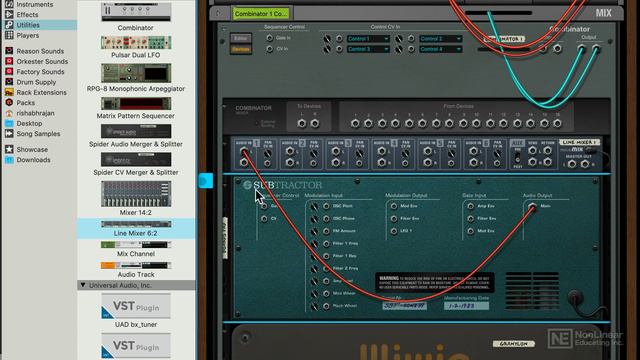The image size is (640, 360).
Task: Click the Combinator Editor button
Action: [241, 38]
